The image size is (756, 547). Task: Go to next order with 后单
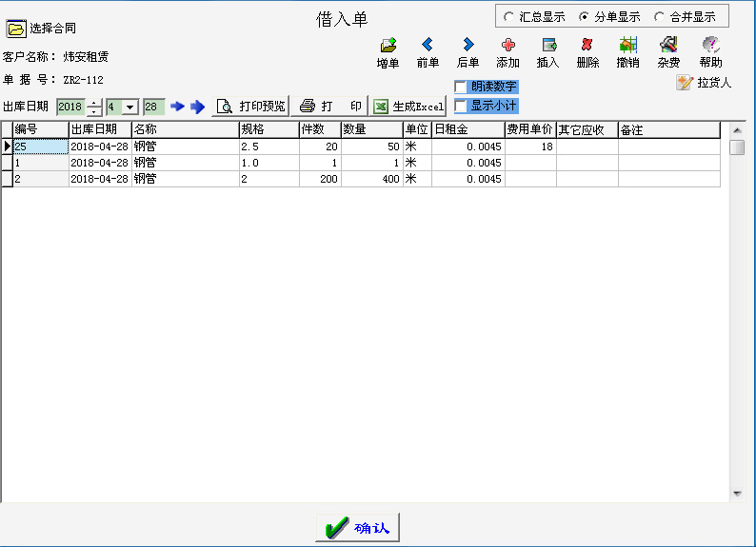[x=468, y=45]
